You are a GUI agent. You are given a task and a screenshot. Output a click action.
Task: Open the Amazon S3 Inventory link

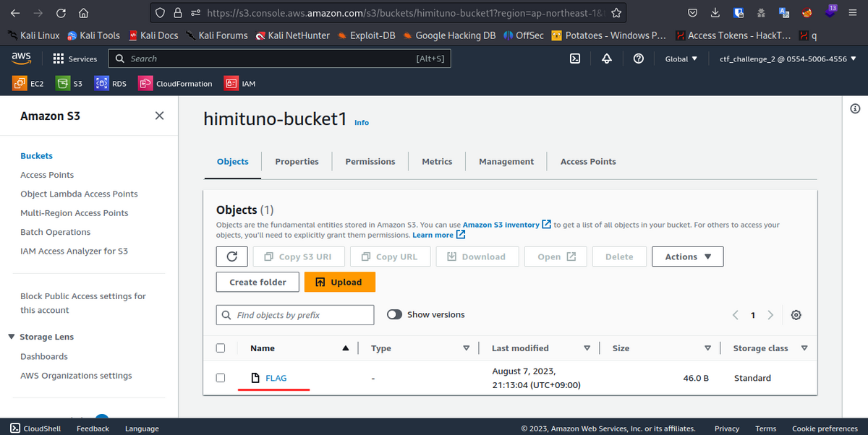pos(506,225)
